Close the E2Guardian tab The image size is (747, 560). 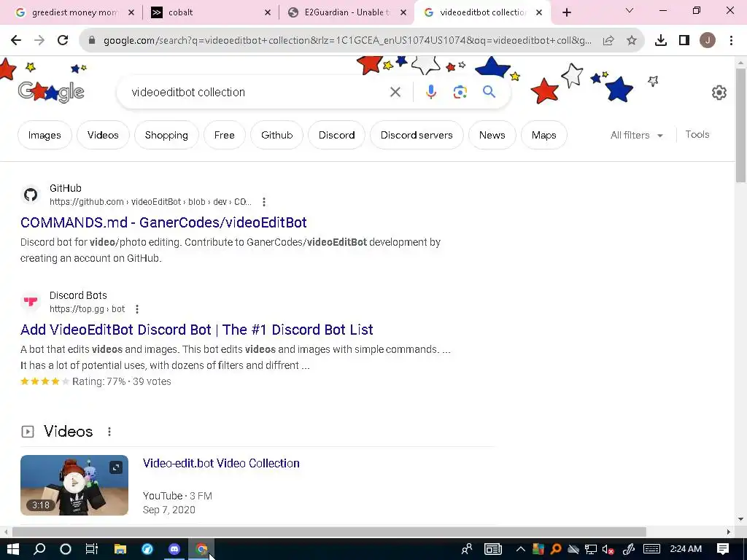tap(403, 12)
